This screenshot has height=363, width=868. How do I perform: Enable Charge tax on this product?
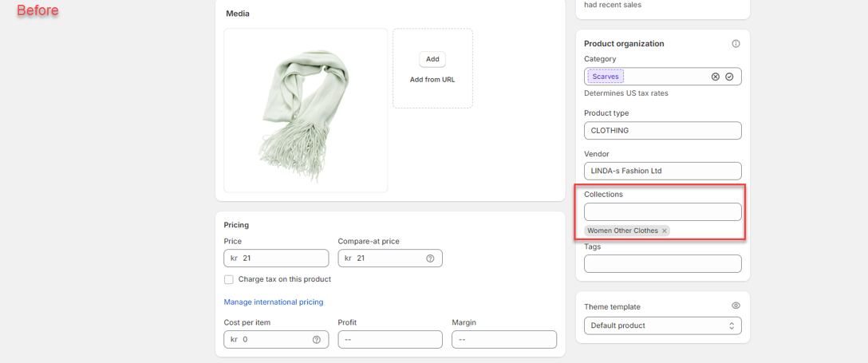click(x=229, y=280)
